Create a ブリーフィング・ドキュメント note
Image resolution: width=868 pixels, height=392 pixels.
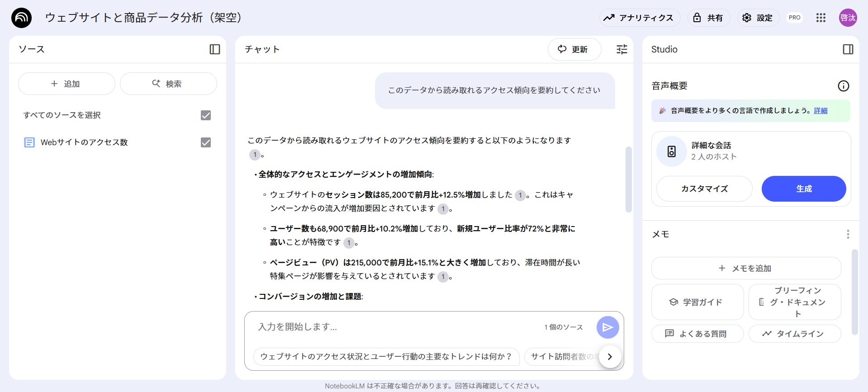coord(795,302)
